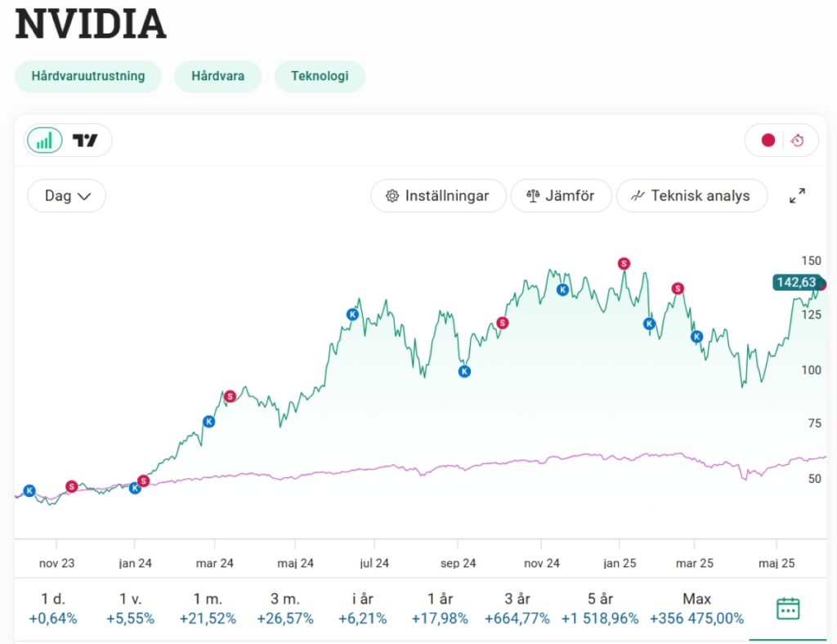Image resolution: width=837 pixels, height=644 pixels.
Task: Click the 125 price axis label
Action: point(812,315)
